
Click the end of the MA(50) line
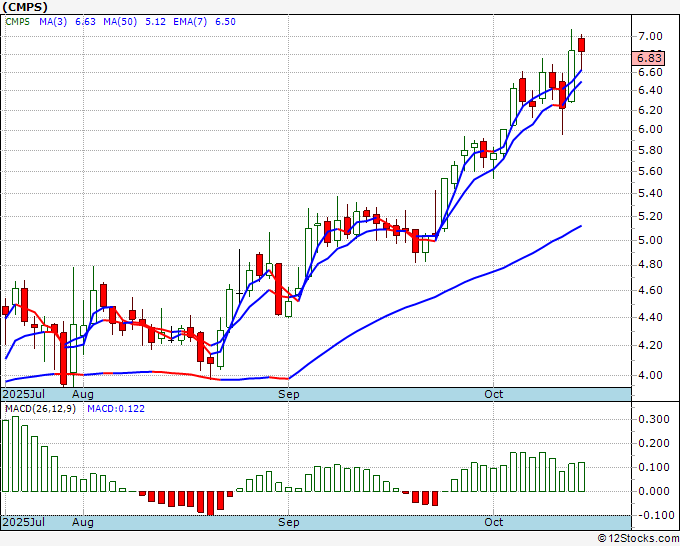click(x=581, y=226)
